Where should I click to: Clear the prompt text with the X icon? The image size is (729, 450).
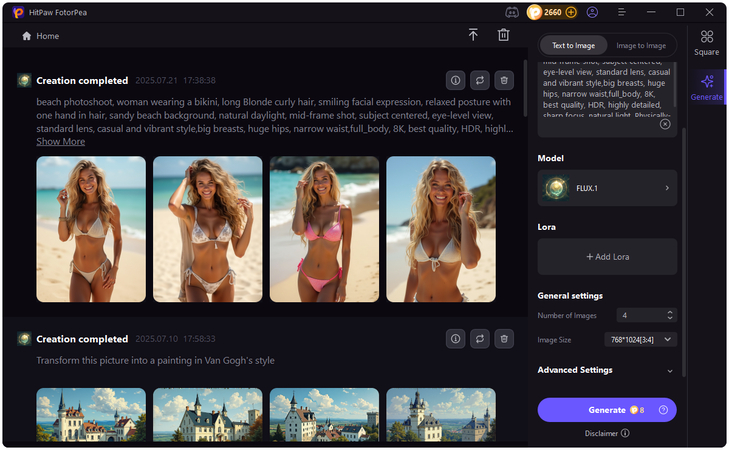665,124
